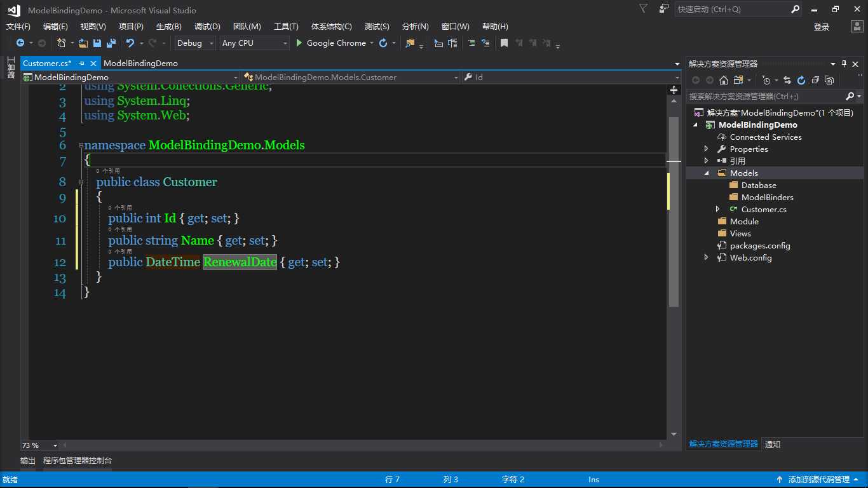Switch to the ModelBindingDemo document tab

pyautogui.click(x=140, y=63)
